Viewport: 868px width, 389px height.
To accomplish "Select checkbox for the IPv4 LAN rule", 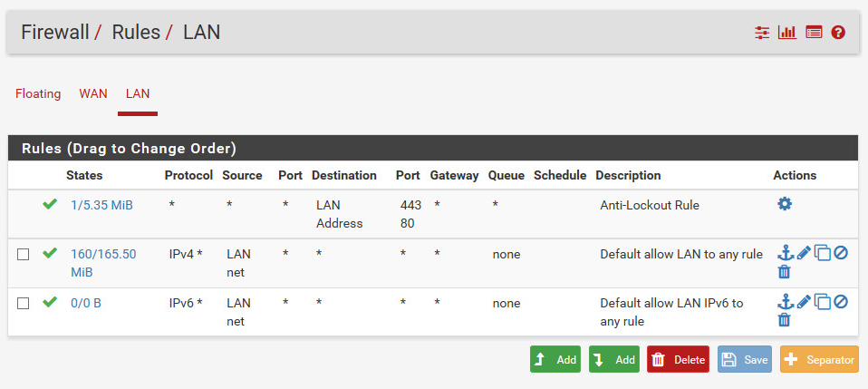I will [x=23, y=254].
